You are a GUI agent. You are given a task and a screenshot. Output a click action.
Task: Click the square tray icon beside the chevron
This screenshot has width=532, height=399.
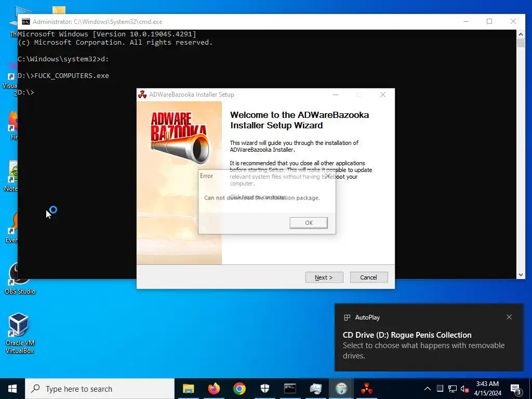[x=440, y=389]
